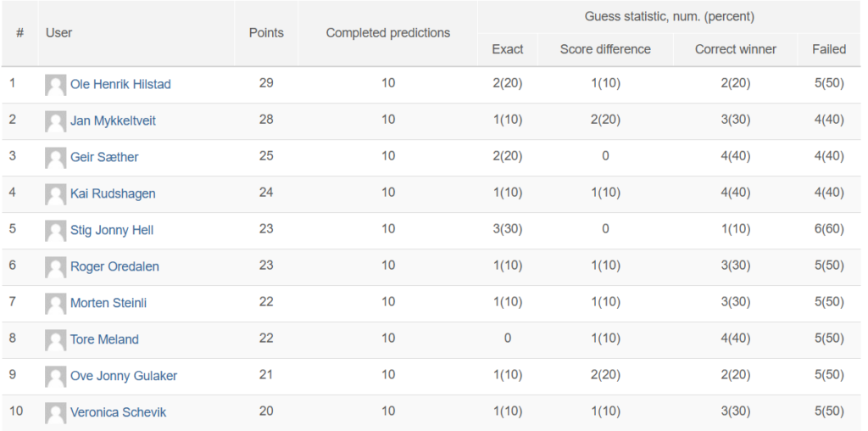This screenshot has width=868, height=431.
Task: Open Ole Henrik Hilstad's profile link
Action: pos(120,84)
